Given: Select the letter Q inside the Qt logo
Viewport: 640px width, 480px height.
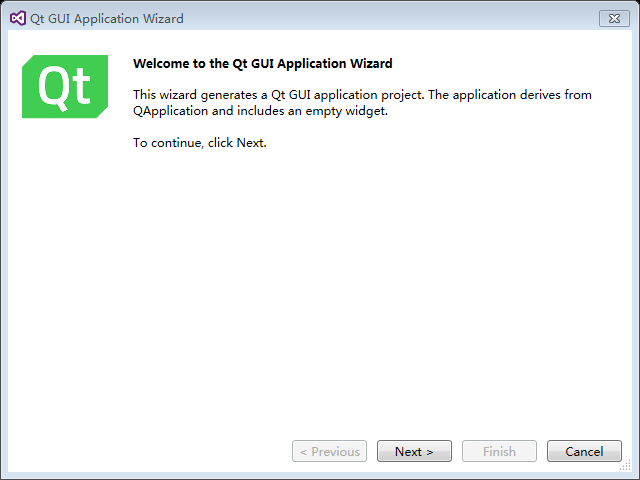Looking at the screenshot, I should [x=52, y=88].
